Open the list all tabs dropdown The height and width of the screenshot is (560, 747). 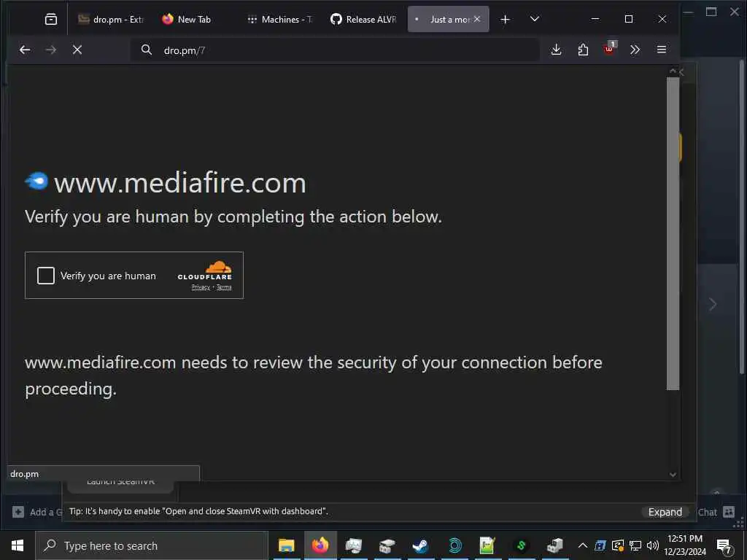pos(535,19)
